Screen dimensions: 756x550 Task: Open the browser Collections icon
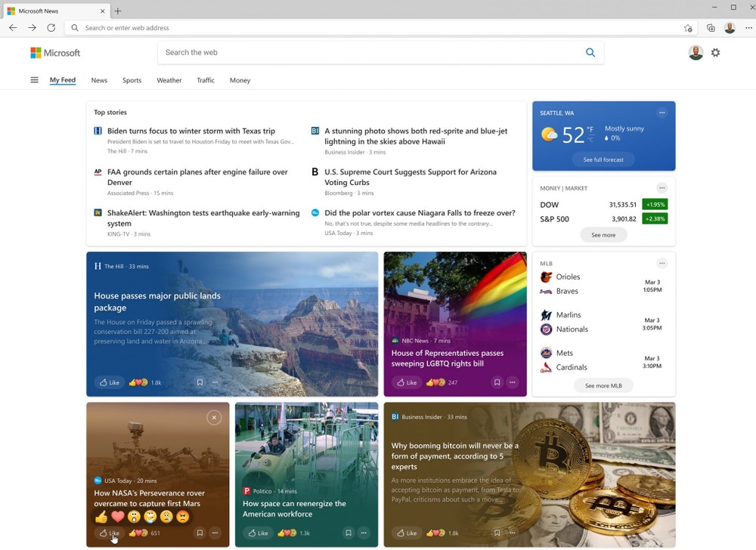point(711,28)
